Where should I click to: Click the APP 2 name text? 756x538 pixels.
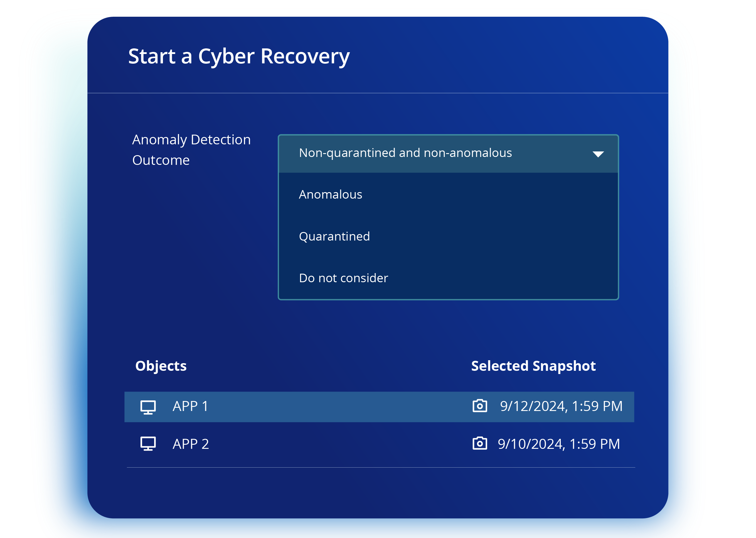coord(191,444)
